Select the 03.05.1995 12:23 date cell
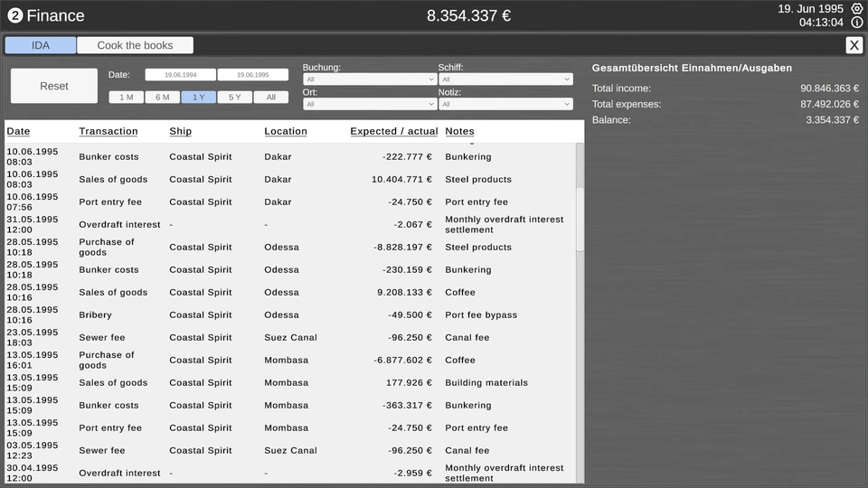868x488 pixels. (x=33, y=450)
